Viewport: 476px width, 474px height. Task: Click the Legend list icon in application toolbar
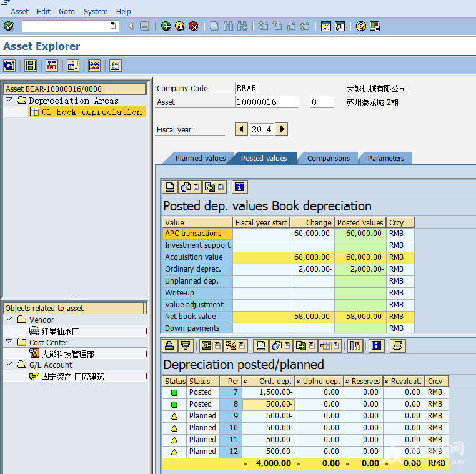(116, 66)
